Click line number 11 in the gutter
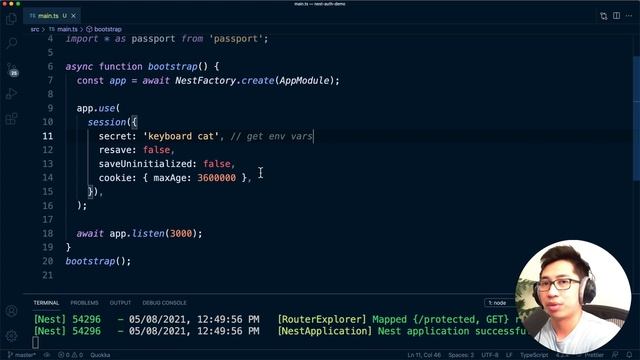Screen dimensions: 640x360 pyautogui.click(x=48, y=136)
